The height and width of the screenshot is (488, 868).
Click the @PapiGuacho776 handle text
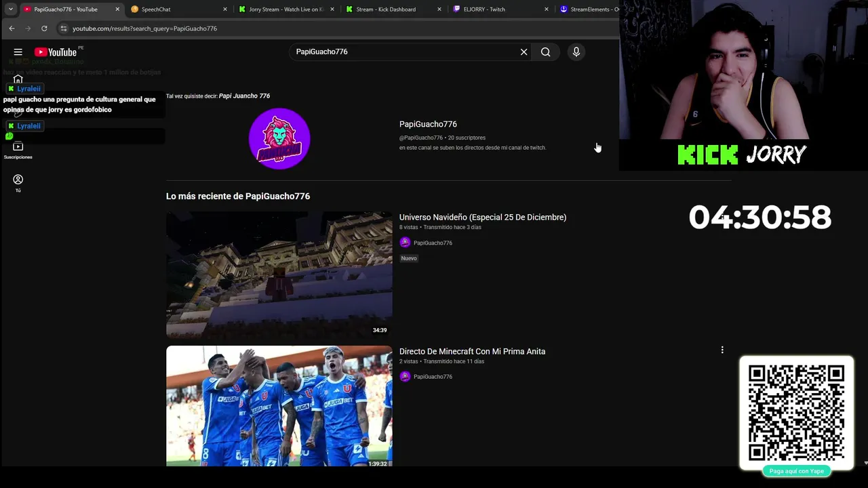tap(420, 138)
